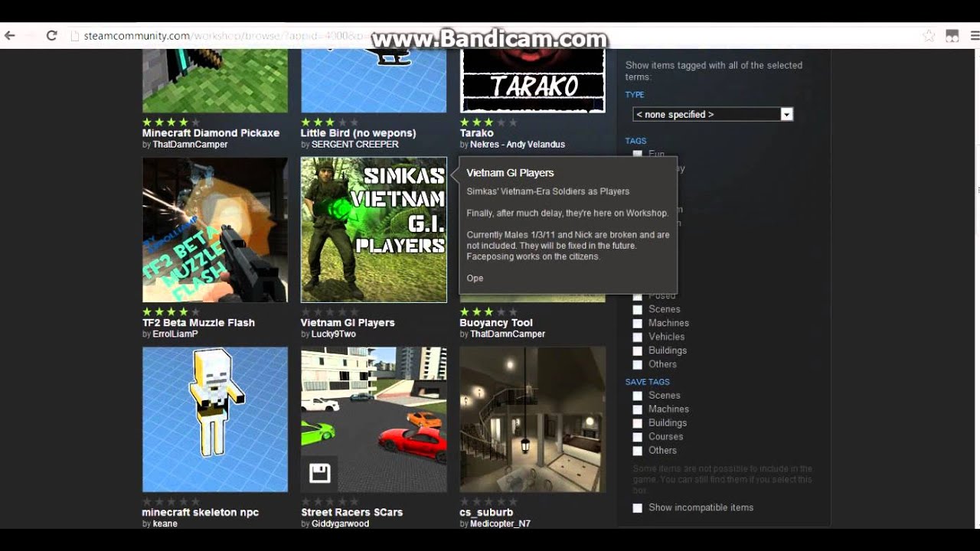This screenshot has width=980, height=551.
Task: Click author name ThatDamnCamper under Buoyancy Tool
Action: coord(507,334)
